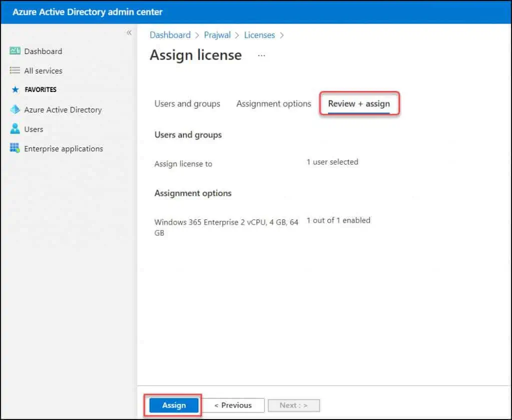The height and width of the screenshot is (420, 512).
Task: Click the Enterprise applications grid icon
Action: (14, 148)
